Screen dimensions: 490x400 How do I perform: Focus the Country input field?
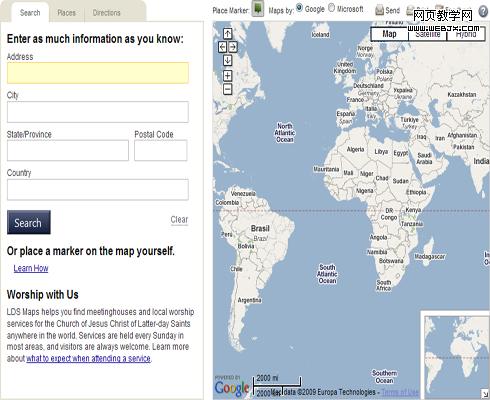point(98,190)
